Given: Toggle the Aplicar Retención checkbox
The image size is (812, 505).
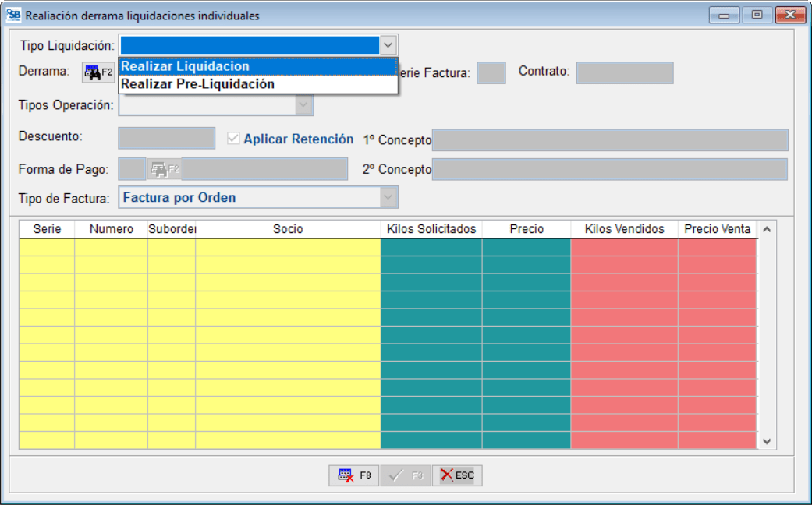Looking at the screenshot, I should pos(232,139).
